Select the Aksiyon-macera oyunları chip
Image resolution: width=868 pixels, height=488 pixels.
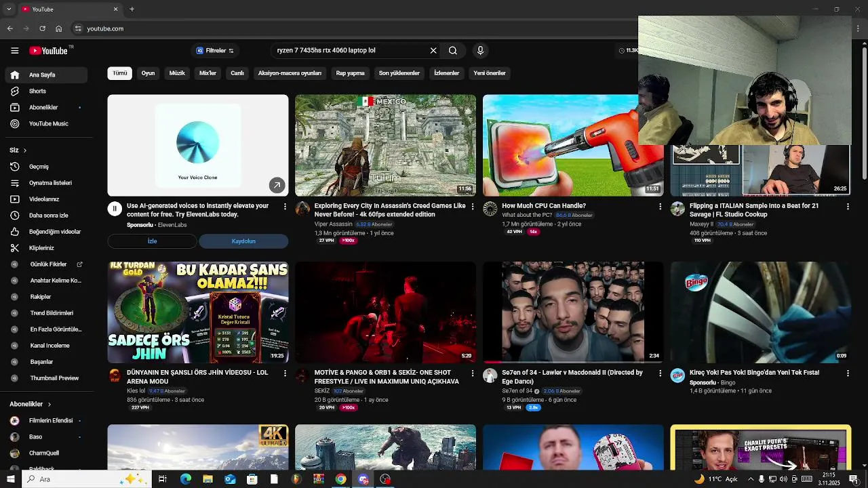pos(290,73)
